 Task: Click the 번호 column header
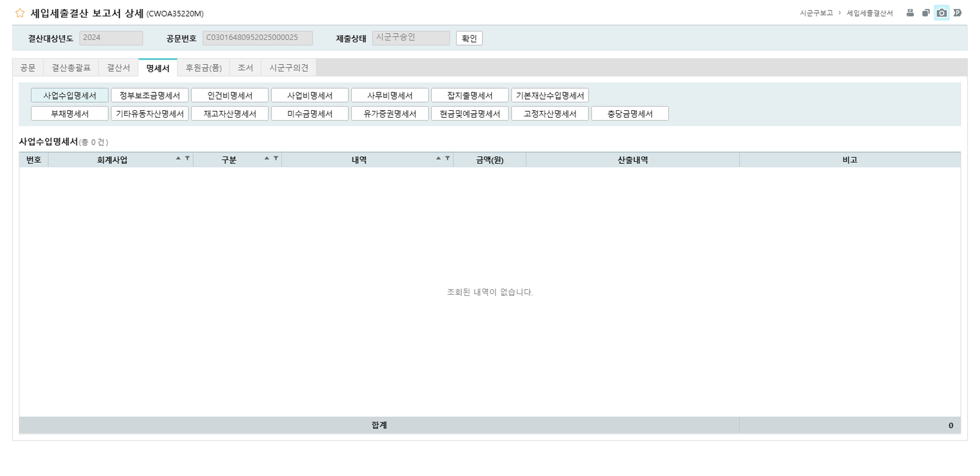pos(34,160)
